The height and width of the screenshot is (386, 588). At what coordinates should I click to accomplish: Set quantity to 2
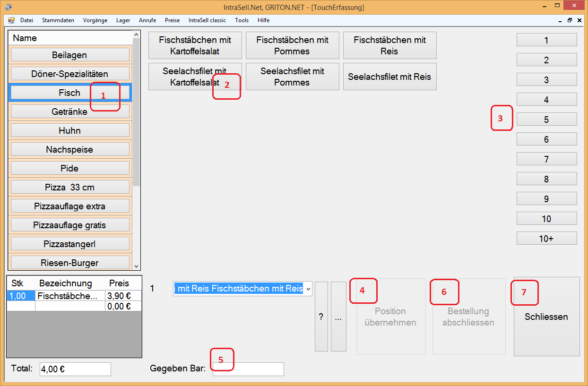tap(547, 60)
